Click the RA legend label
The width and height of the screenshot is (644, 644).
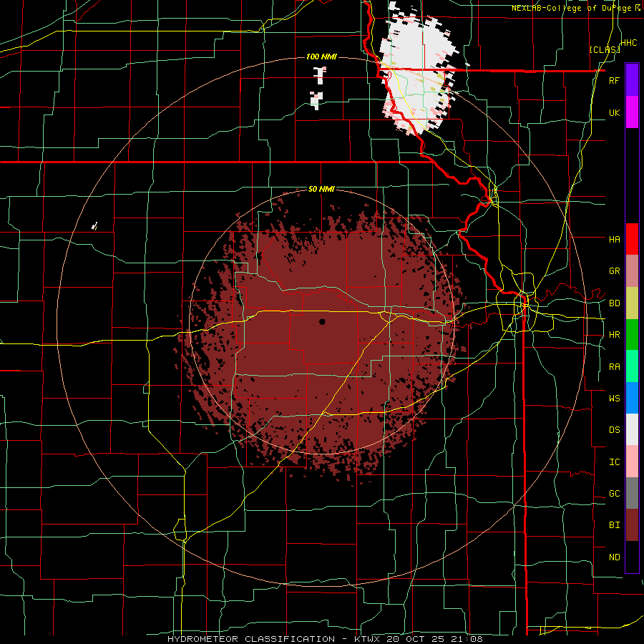coord(614,367)
